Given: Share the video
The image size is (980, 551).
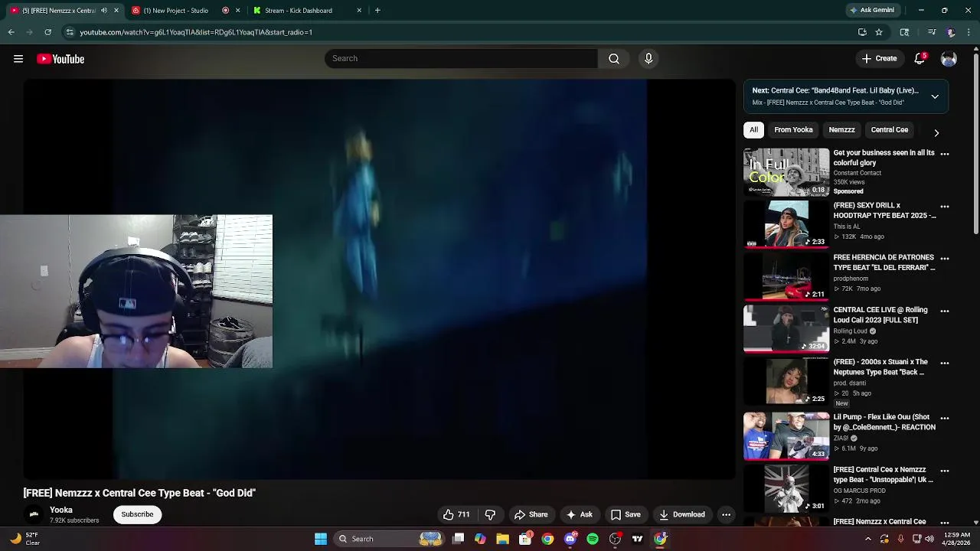Looking at the screenshot, I should [531, 514].
